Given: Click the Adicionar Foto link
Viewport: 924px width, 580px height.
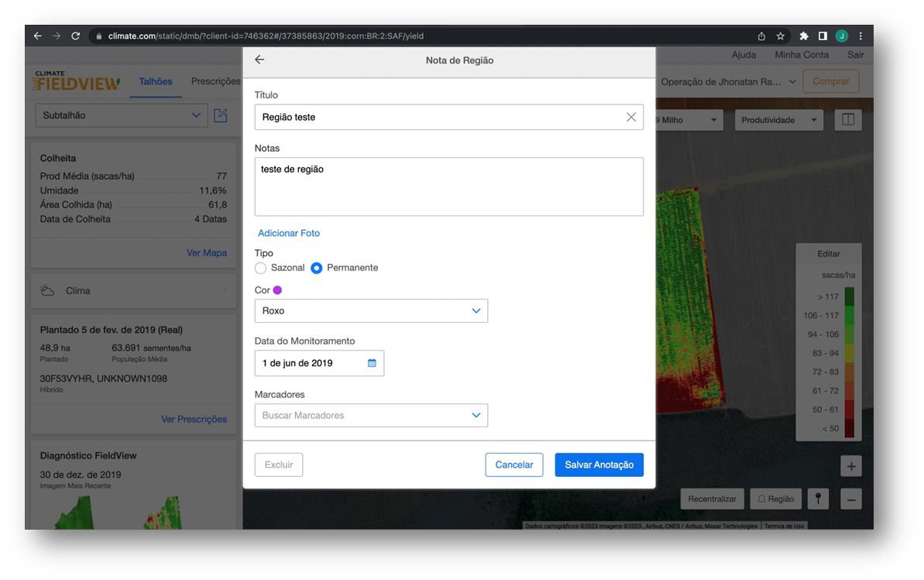Looking at the screenshot, I should click(x=288, y=233).
